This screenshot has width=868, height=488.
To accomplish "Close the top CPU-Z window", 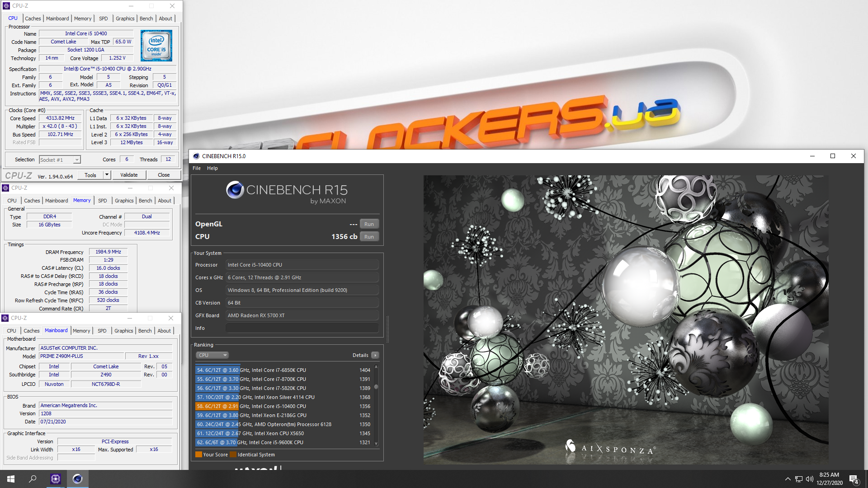I will (172, 6).
